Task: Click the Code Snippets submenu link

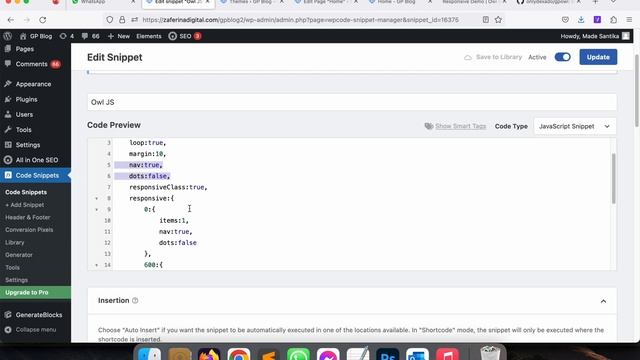Action: click(26, 192)
